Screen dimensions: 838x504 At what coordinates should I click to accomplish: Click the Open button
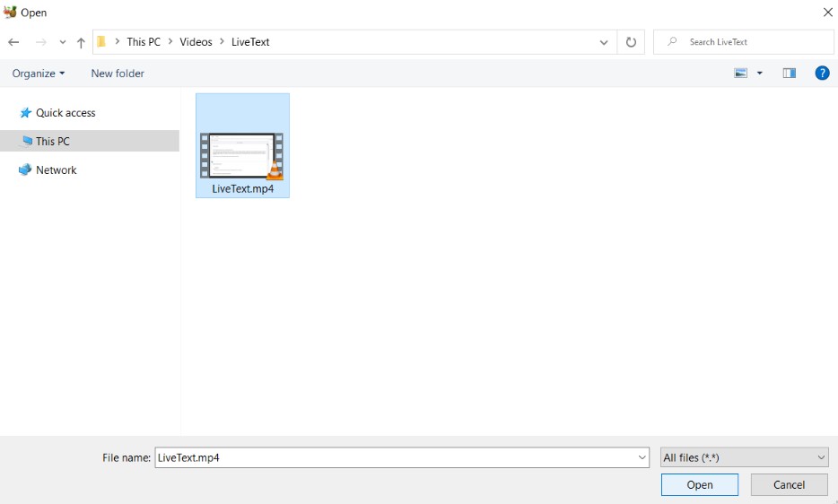click(700, 485)
